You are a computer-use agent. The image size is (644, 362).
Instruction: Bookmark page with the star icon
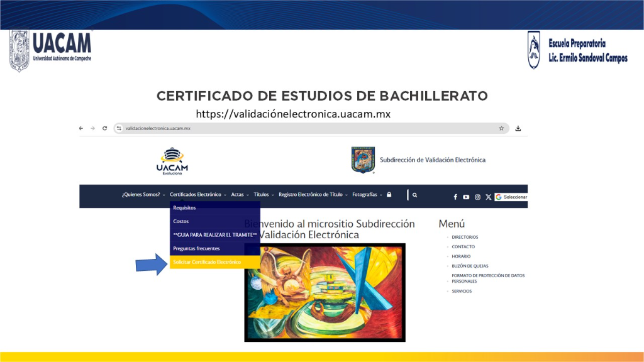[501, 128]
